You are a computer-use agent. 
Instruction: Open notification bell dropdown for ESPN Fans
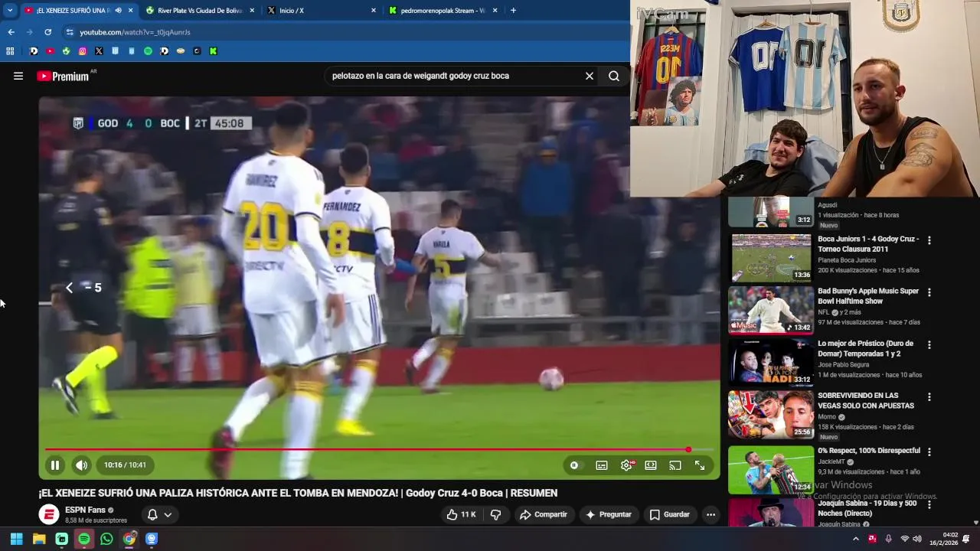[x=159, y=514]
